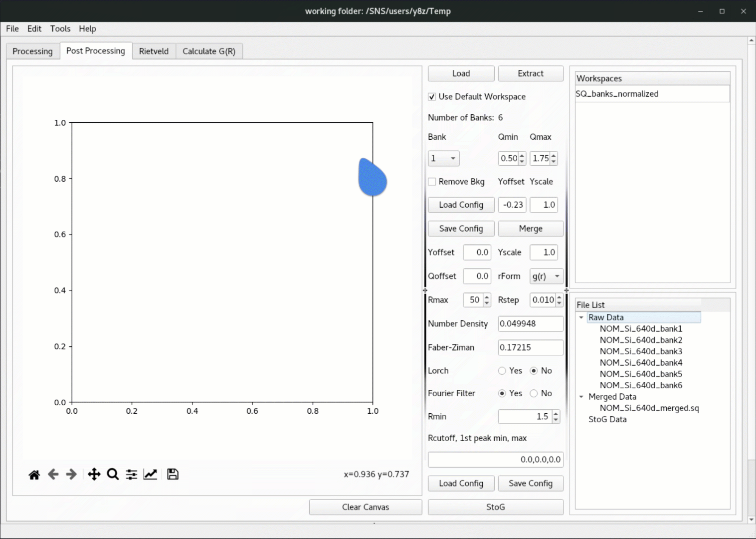Click the StoG button
The width and height of the screenshot is (756, 539).
click(495, 507)
